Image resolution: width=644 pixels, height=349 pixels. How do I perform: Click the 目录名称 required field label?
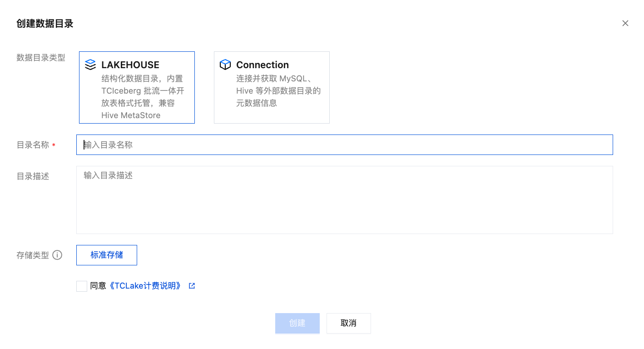(33, 145)
